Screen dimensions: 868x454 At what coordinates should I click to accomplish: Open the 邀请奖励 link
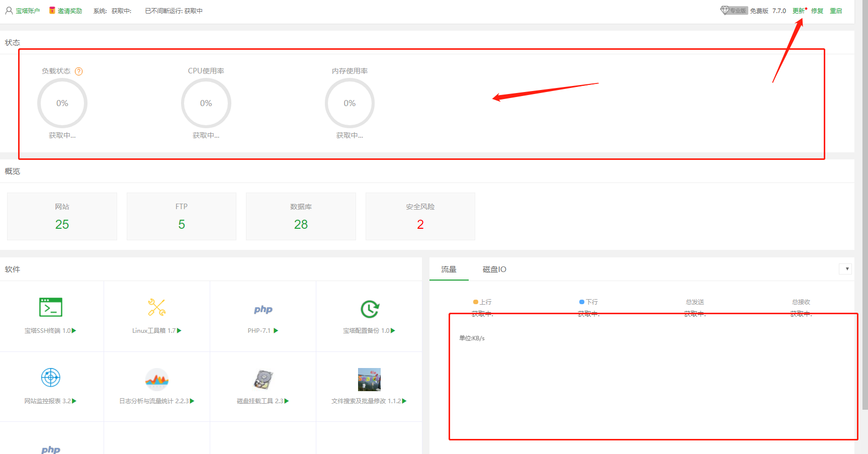pos(70,11)
